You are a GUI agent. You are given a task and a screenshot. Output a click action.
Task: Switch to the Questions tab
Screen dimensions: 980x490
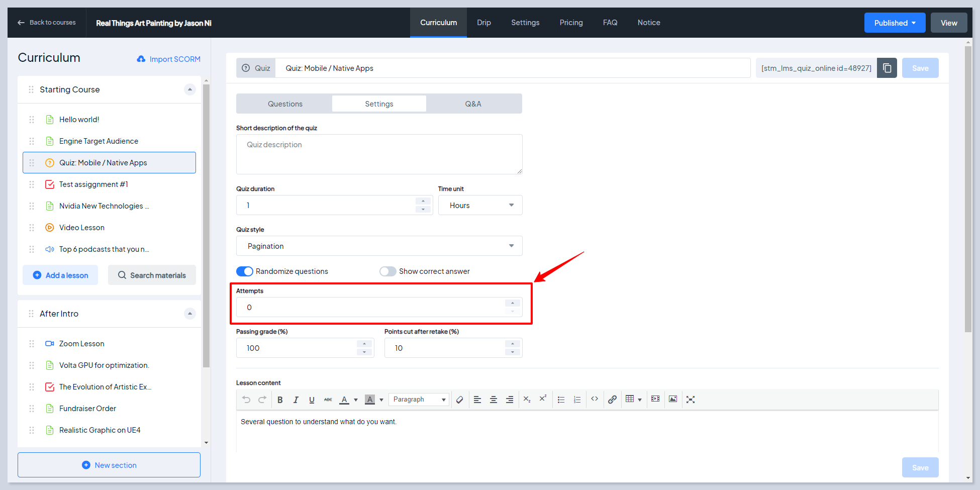285,104
